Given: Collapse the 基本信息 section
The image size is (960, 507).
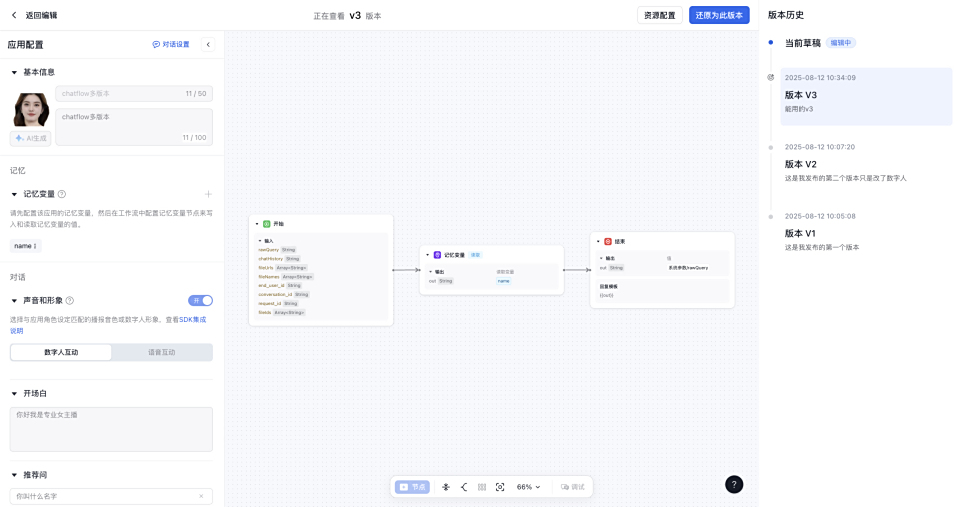Looking at the screenshot, I should click(14, 73).
